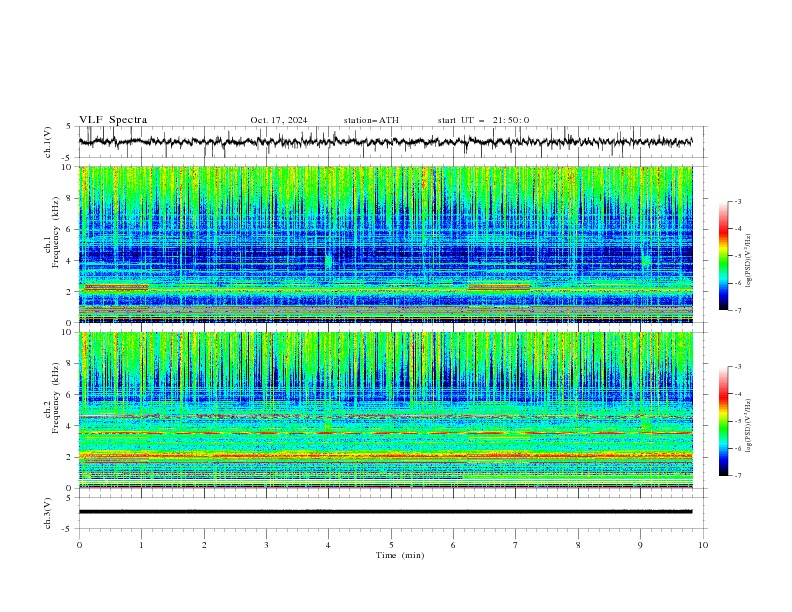
Task: Click the ch.1 voltage waveform trace
Action: tap(385, 142)
